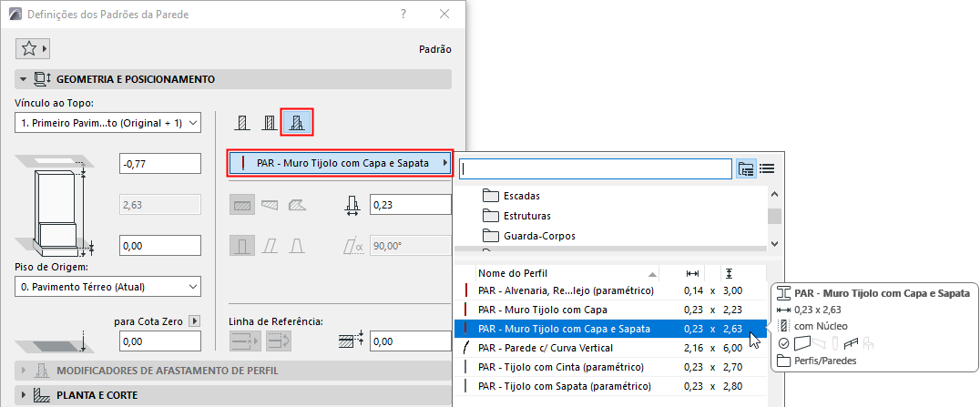
Task: Open Vínculo ao Topo dropdown
Action: (107, 123)
